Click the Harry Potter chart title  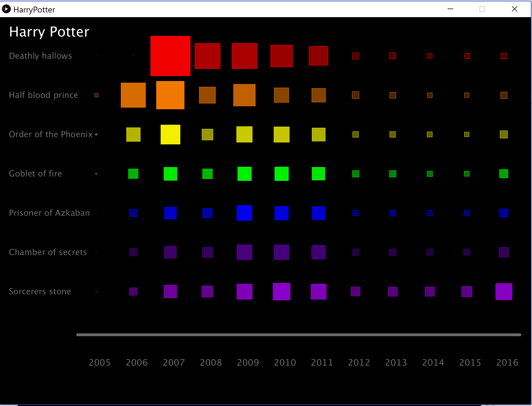(x=49, y=32)
